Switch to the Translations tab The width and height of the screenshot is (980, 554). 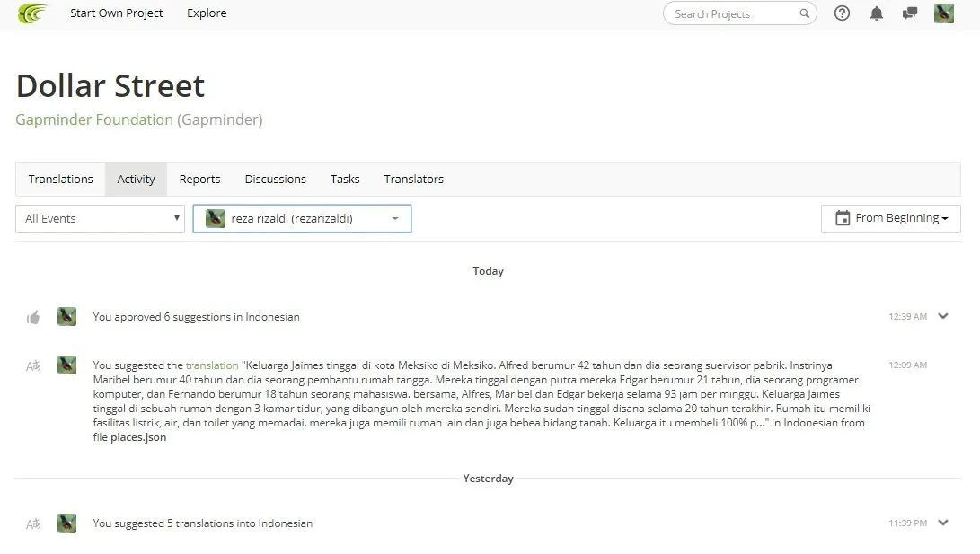point(60,180)
